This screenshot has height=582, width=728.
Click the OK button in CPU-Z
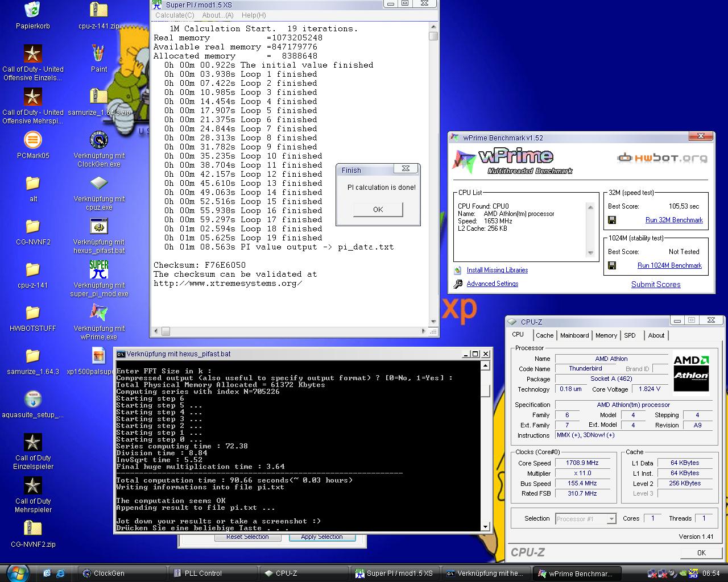(701, 552)
